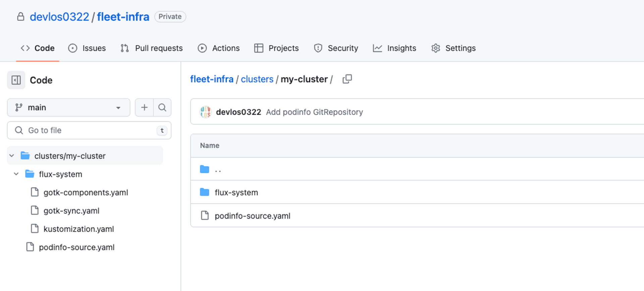Select gotk-components.yaml in the tree
The height and width of the screenshot is (291, 644).
pyautogui.click(x=86, y=192)
